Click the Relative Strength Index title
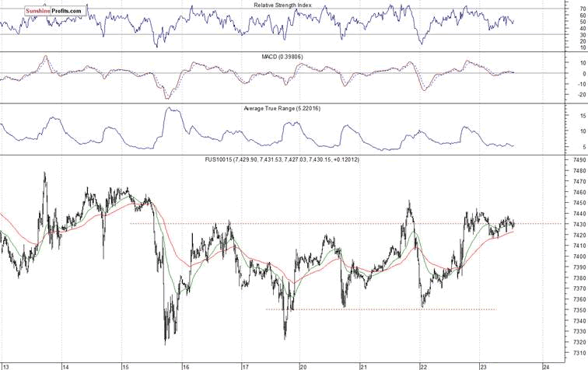This screenshot has height=370, width=588. tap(293, 5)
